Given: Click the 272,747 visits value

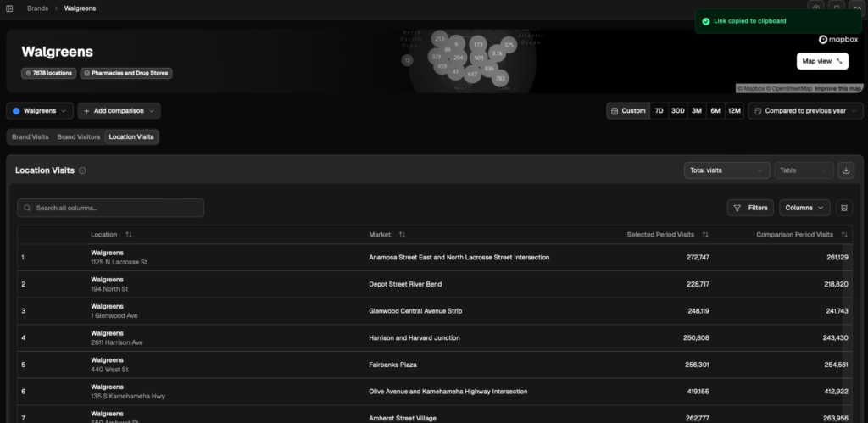Looking at the screenshot, I should pos(698,258).
